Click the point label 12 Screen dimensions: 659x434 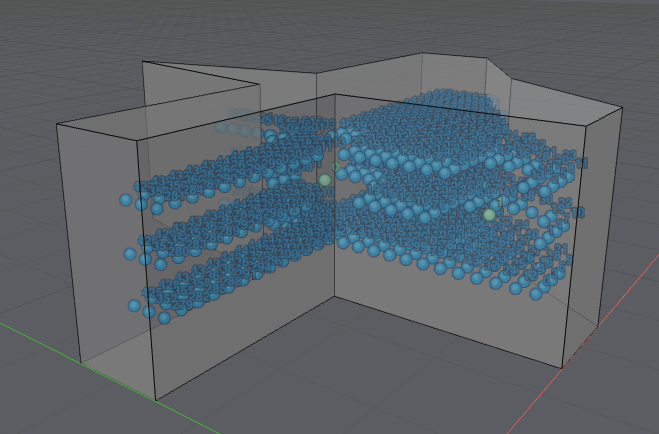tap(531, 276)
